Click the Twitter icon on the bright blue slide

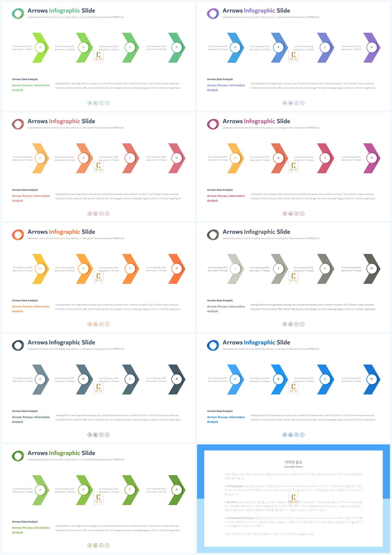pyautogui.click(x=285, y=435)
